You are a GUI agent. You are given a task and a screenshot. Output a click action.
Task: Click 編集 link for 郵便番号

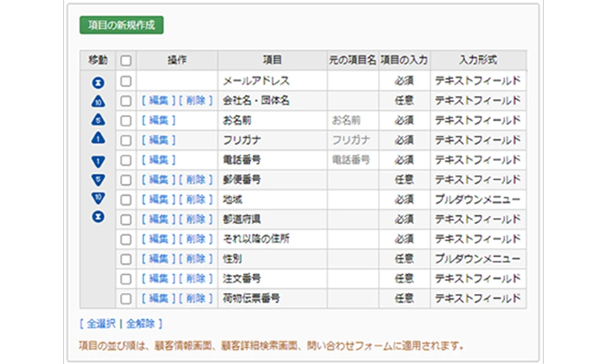coord(158,180)
